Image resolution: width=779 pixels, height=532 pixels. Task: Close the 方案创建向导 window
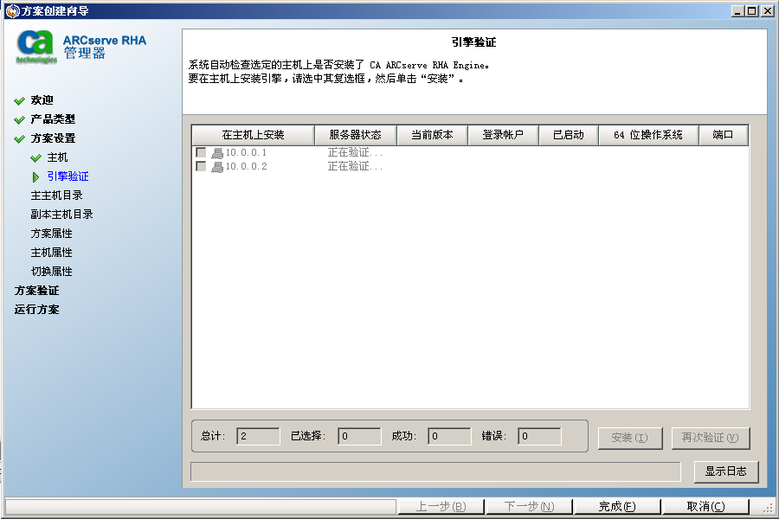tap(768, 11)
